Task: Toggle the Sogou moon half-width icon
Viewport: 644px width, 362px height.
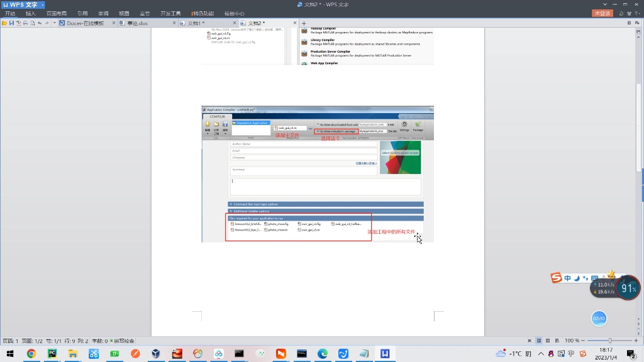Action: tap(577, 278)
